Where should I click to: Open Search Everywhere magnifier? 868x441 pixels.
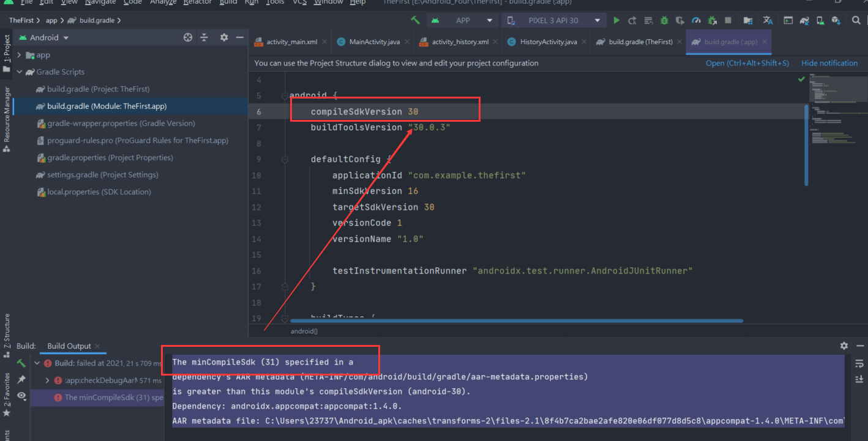click(856, 20)
